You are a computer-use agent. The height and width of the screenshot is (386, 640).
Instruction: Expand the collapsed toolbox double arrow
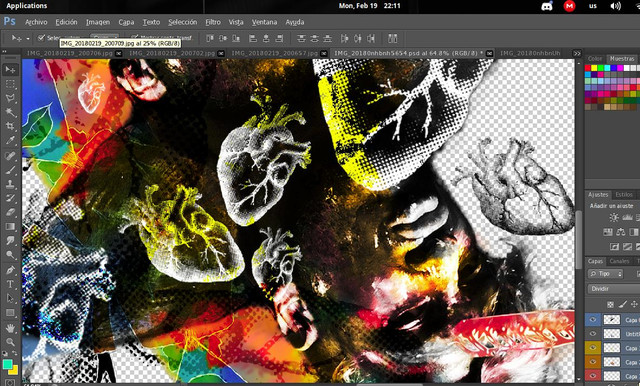(x=4, y=51)
